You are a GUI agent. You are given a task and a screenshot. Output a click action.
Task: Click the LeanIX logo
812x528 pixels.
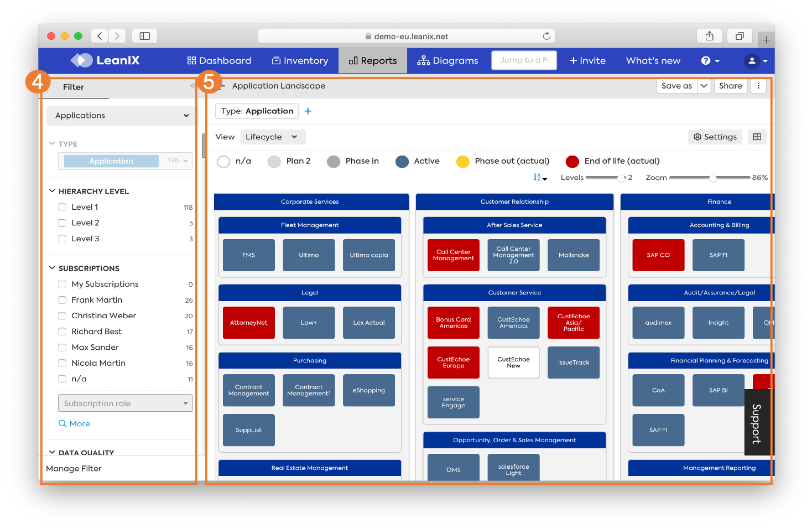[x=105, y=60]
